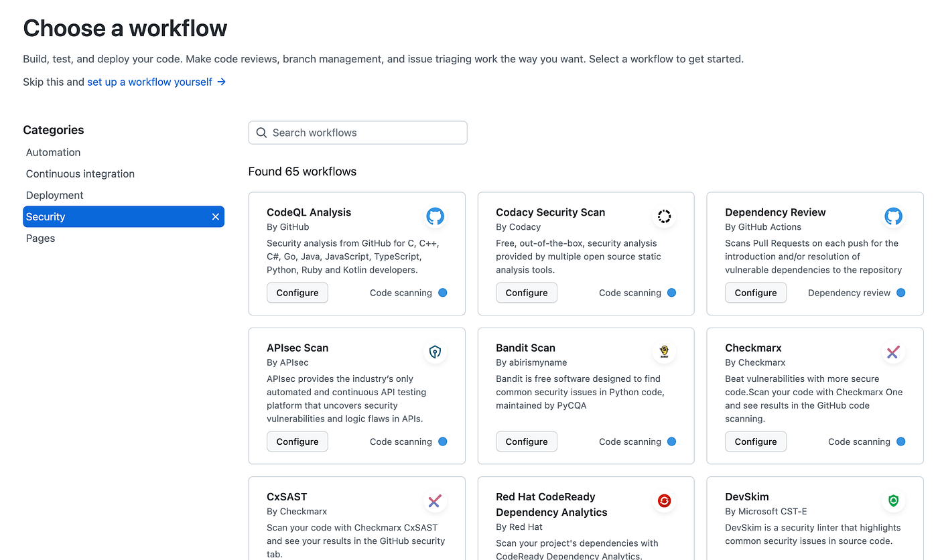Select the Deployment category
The width and height of the screenshot is (938, 560).
point(54,195)
